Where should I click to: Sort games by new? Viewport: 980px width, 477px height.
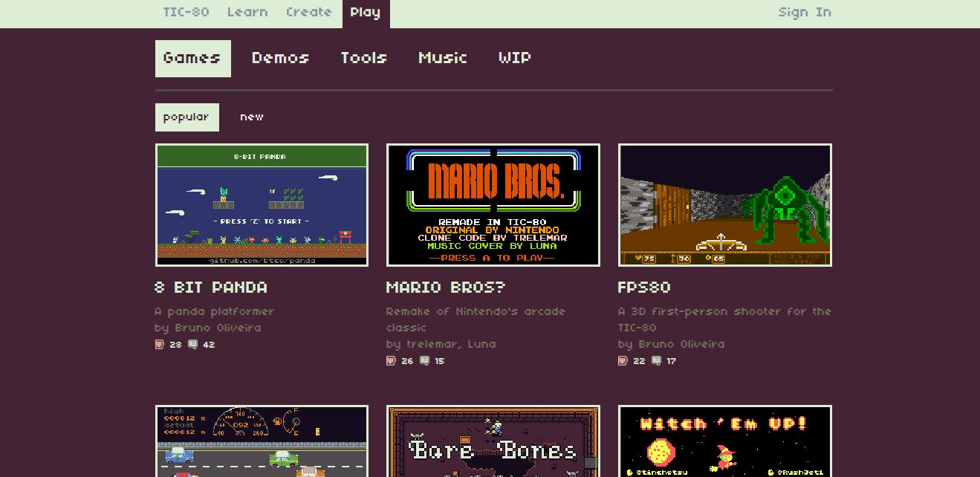[252, 117]
